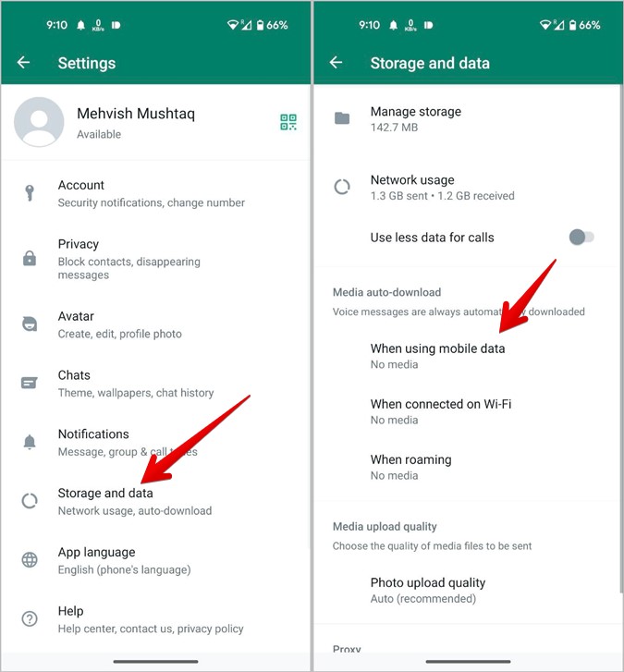Toggle Use less data for calls
Image resolution: width=624 pixels, height=672 pixels.
pos(581,237)
